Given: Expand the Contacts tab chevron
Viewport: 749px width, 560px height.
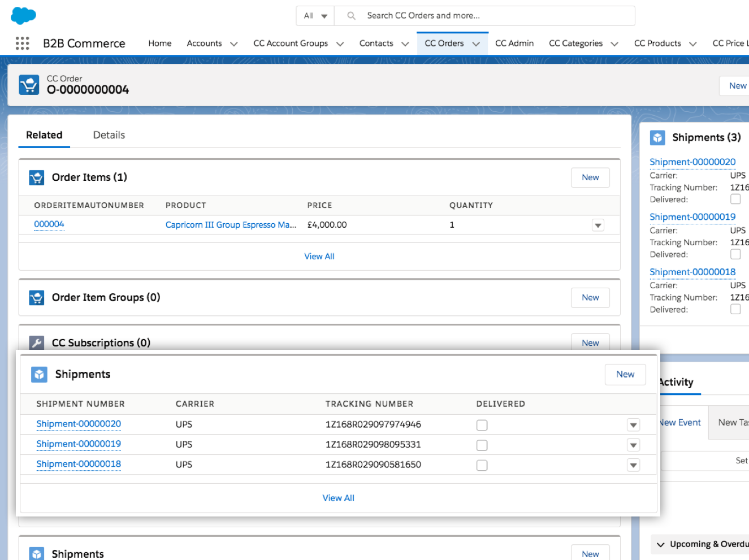Looking at the screenshot, I should [405, 44].
